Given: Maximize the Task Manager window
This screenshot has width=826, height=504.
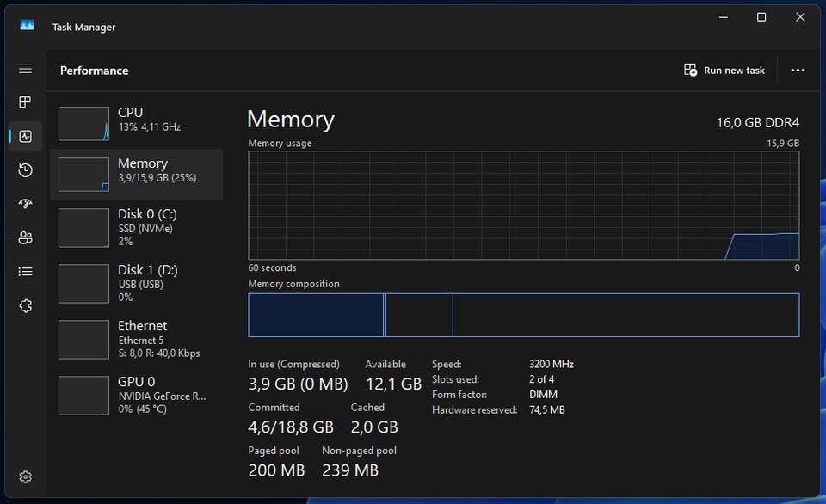Looking at the screenshot, I should pyautogui.click(x=761, y=17).
